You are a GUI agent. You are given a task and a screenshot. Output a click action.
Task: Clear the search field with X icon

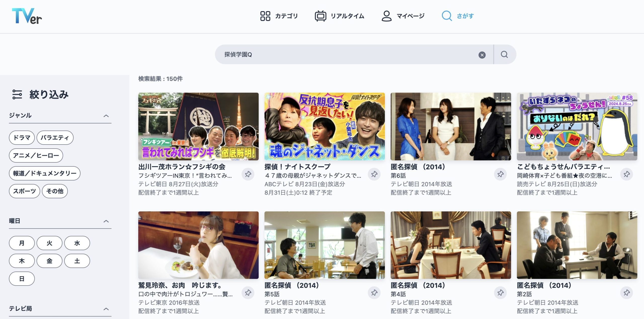click(482, 55)
